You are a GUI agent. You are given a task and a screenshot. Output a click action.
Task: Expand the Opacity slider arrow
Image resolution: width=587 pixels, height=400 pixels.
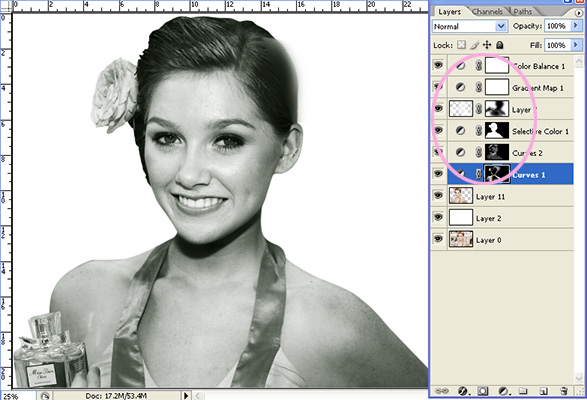(x=576, y=26)
